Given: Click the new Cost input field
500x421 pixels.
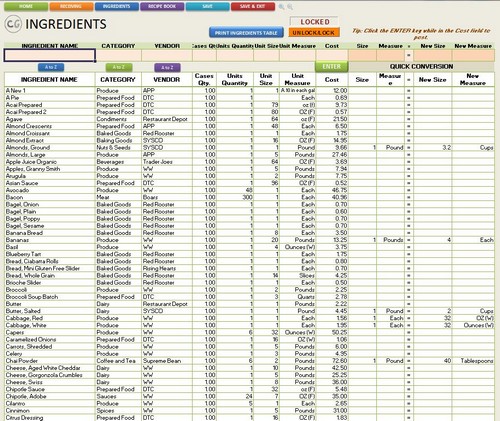Looking at the screenshot, I should [x=332, y=55].
